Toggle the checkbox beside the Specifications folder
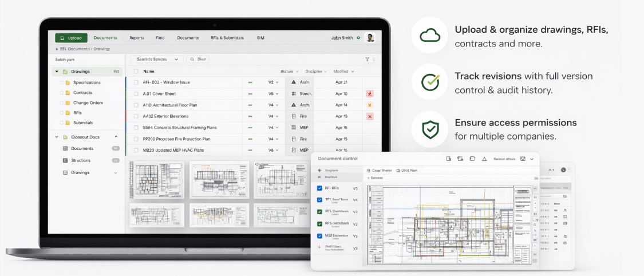This screenshot has width=644, height=276. coord(62,82)
